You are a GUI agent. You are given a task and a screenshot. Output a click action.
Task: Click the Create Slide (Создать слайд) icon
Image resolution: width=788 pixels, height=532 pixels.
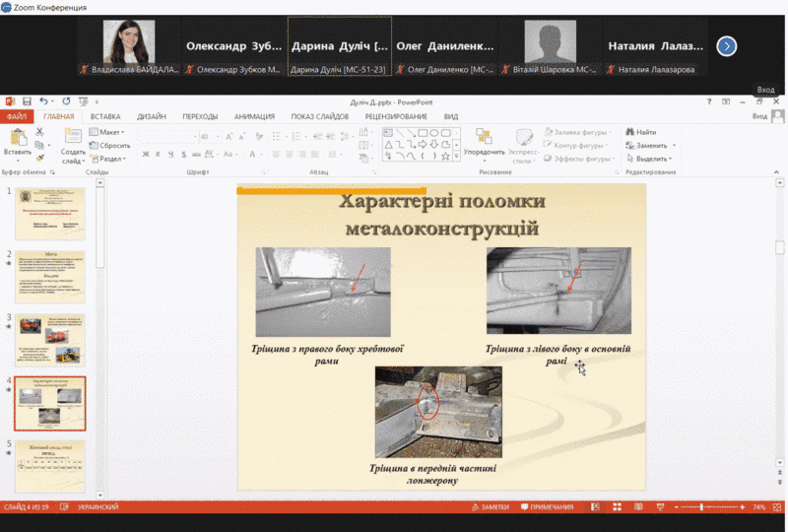point(73,137)
